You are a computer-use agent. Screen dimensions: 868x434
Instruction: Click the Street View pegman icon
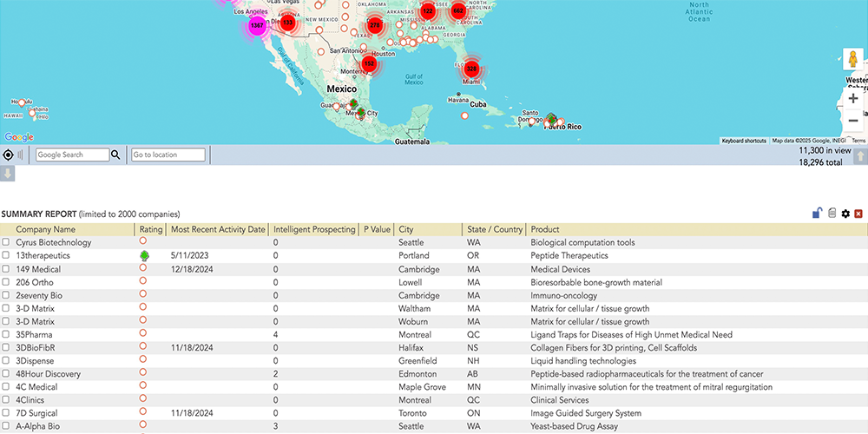point(853,59)
